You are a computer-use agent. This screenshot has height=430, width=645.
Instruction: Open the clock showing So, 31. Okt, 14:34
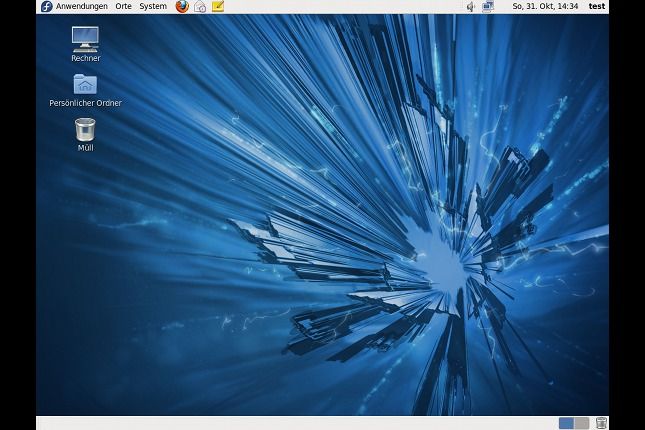pyautogui.click(x=545, y=7)
